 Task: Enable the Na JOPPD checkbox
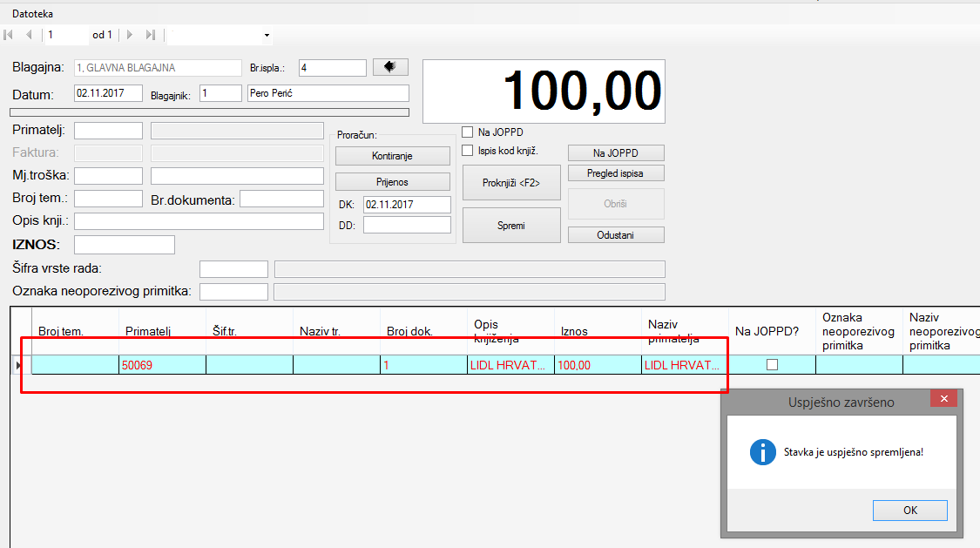click(x=468, y=132)
